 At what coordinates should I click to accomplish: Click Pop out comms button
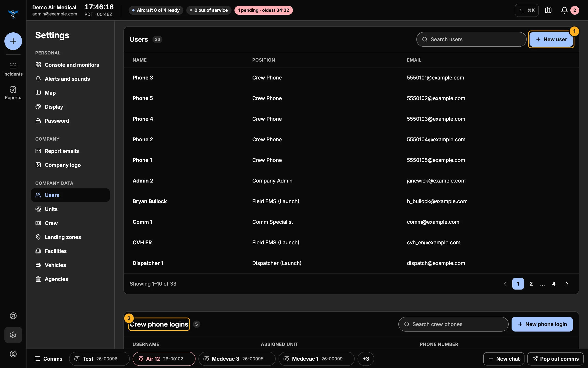tap(555, 359)
